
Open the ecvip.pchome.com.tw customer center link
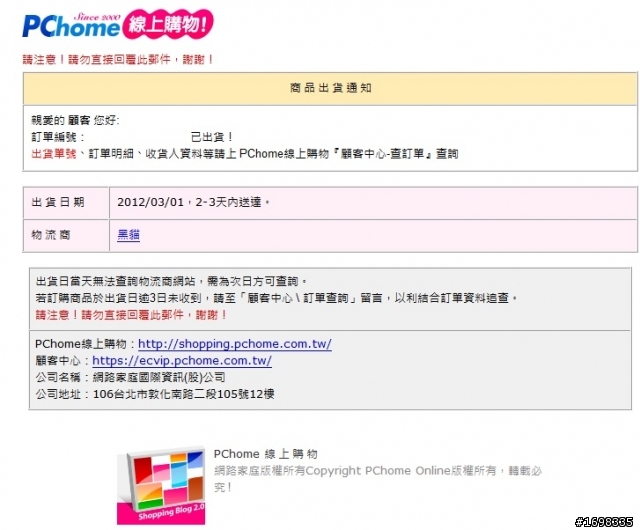[x=182, y=361]
